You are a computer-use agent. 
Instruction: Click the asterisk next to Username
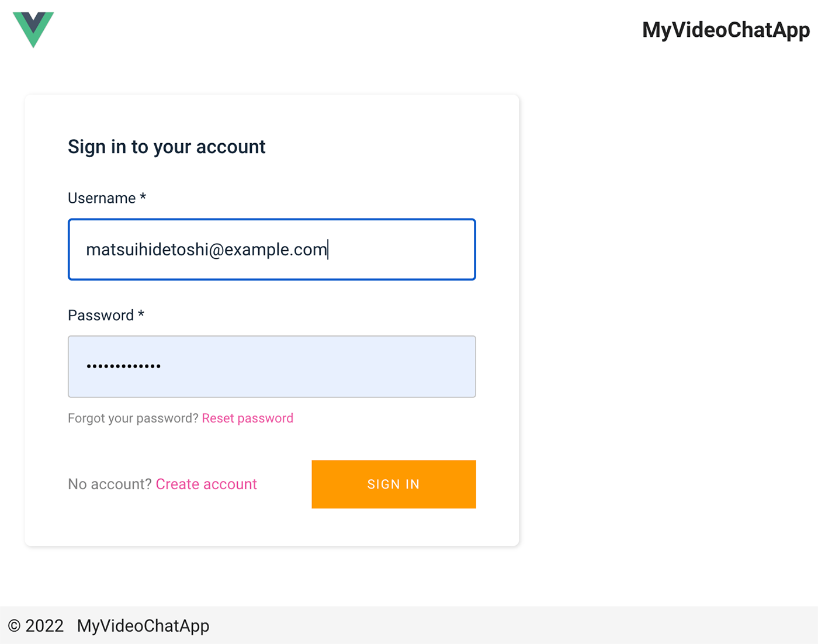143,197
